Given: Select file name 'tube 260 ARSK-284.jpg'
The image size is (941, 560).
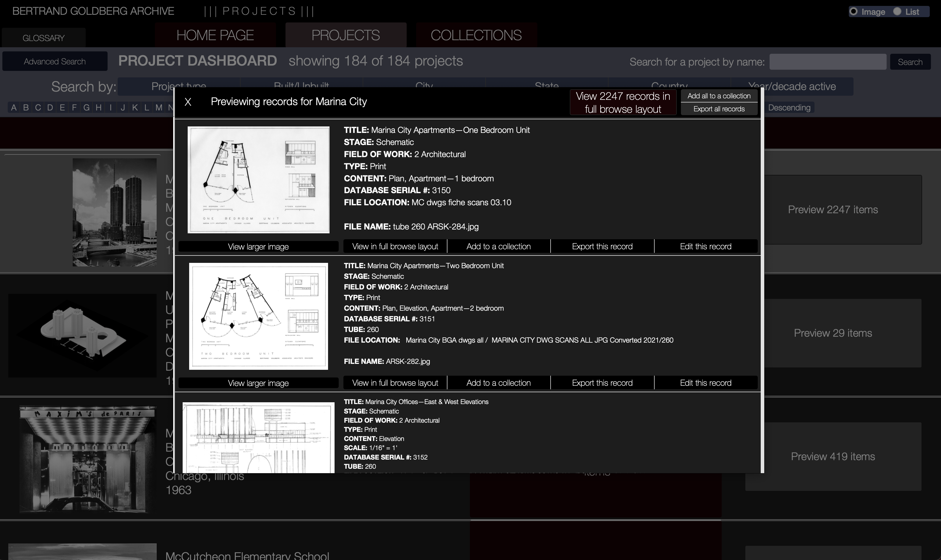Looking at the screenshot, I should [x=435, y=227].
